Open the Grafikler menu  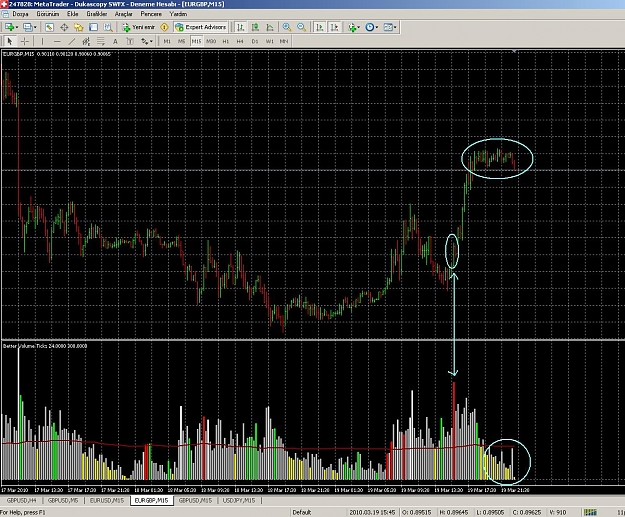coord(97,14)
